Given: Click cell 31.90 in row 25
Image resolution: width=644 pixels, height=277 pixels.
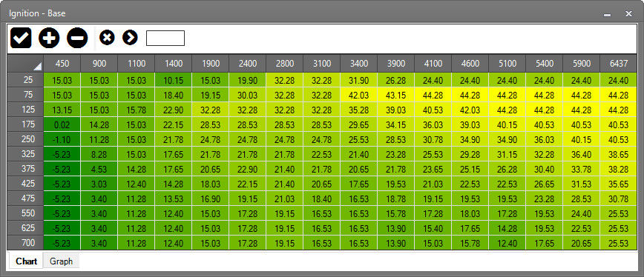Looking at the screenshot, I should click(x=359, y=80).
